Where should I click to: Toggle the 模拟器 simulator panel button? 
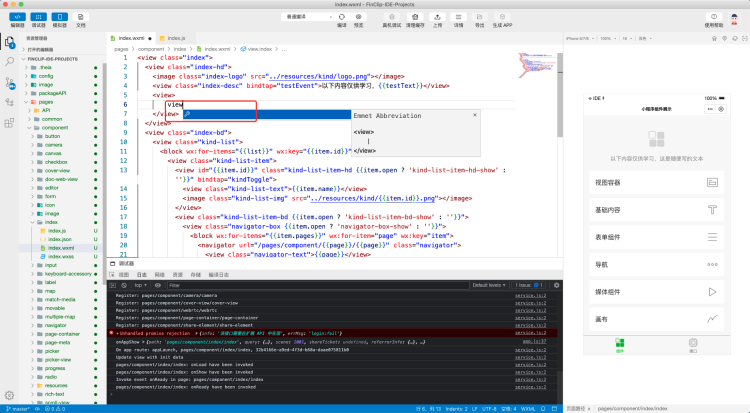click(x=59, y=17)
